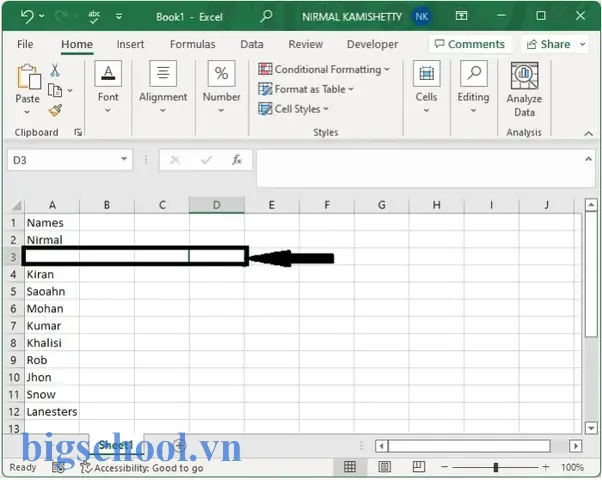Expand the Paste options arrow

tap(27, 112)
